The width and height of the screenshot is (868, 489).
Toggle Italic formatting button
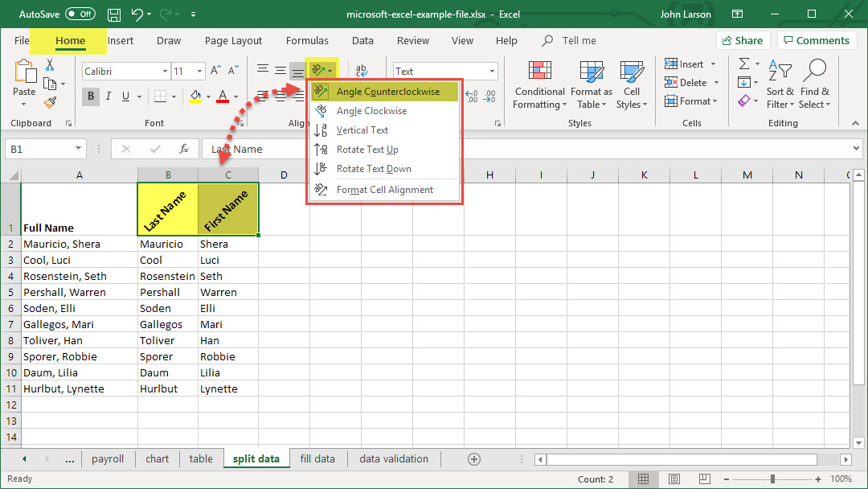click(x=108, y=97)
